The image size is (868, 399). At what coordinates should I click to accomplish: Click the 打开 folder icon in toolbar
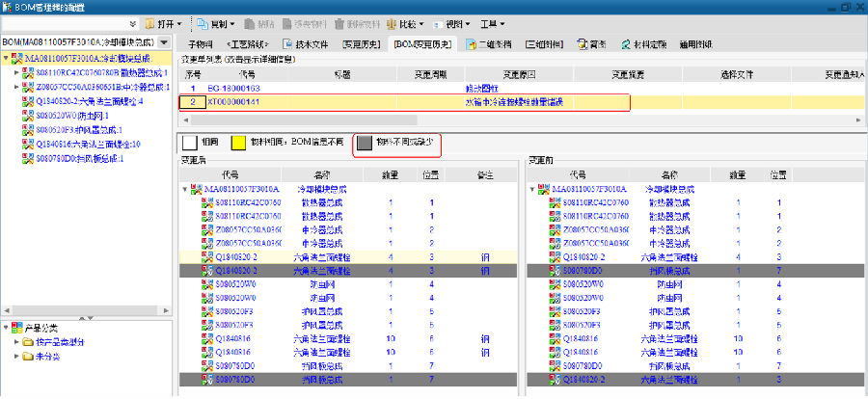pos(150,23)
